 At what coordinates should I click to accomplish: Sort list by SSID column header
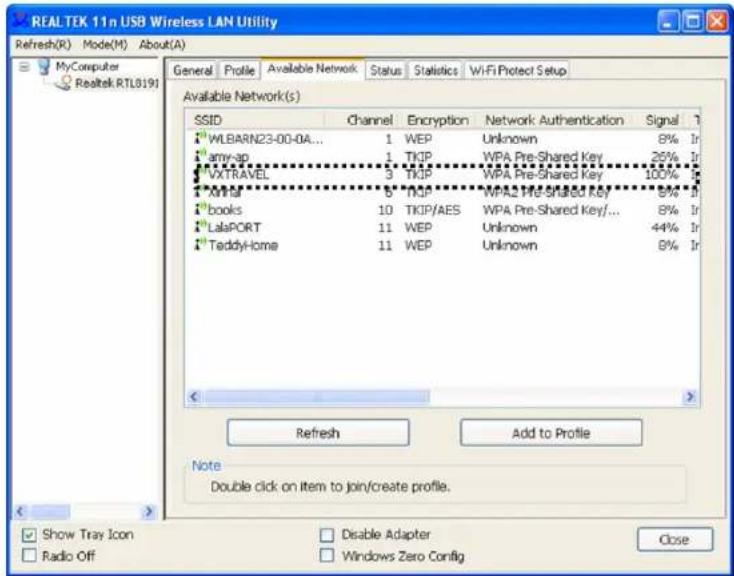[x=255, y=120]
